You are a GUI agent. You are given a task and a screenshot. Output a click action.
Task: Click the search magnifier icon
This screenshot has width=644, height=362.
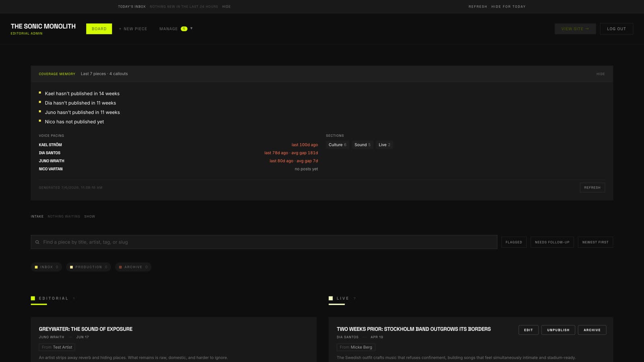click(37, 242)
